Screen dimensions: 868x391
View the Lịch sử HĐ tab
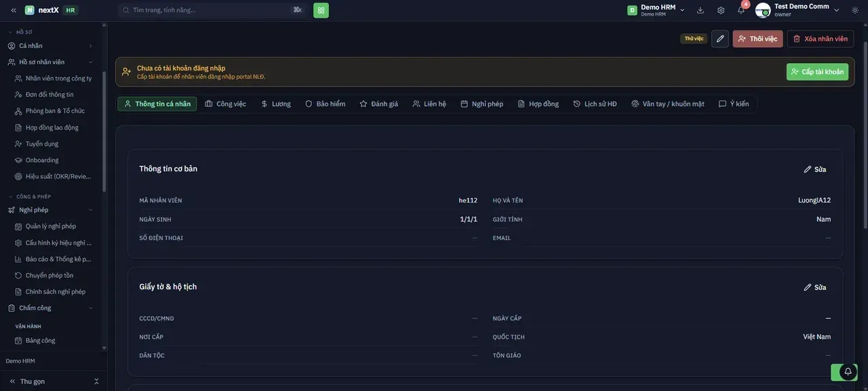(595, 104)
